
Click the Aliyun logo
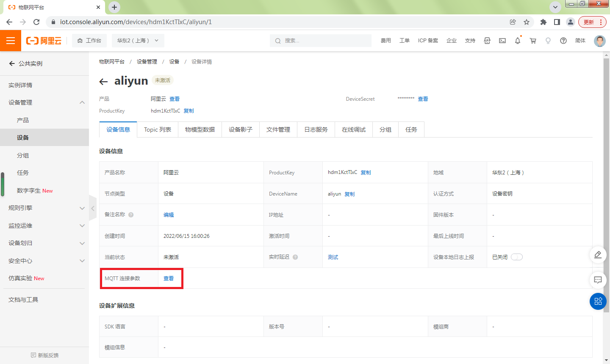[44, 41]
